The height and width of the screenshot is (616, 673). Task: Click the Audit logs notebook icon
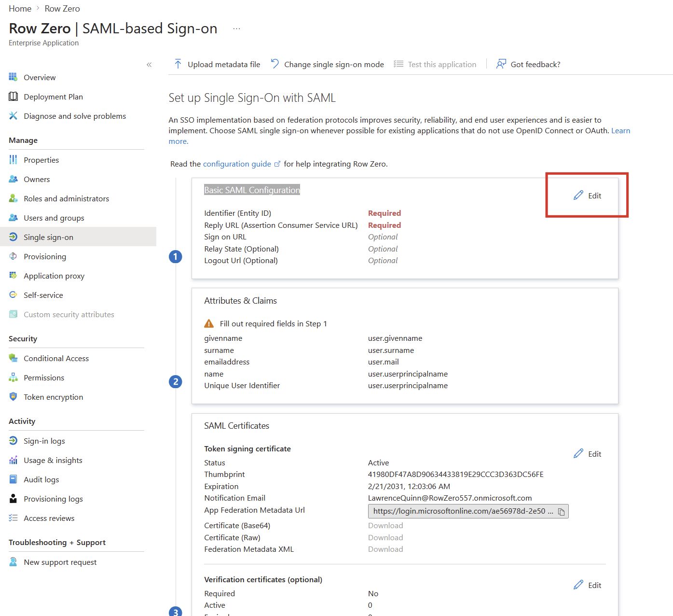pyautogui.click(x=13, y=479)
